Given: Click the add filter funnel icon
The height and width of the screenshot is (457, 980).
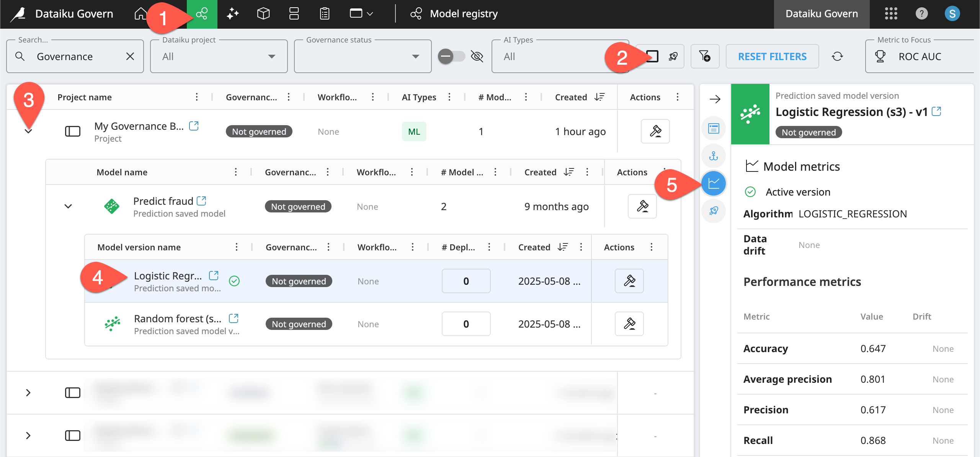Looking at the screenshot, I should (x=705, y=56).
